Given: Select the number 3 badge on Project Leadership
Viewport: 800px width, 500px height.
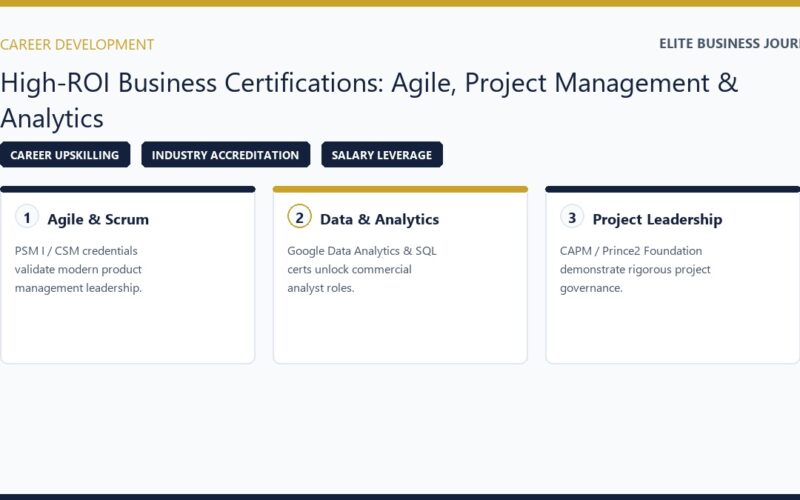Looking at the screenshot, I should point(572,217).
